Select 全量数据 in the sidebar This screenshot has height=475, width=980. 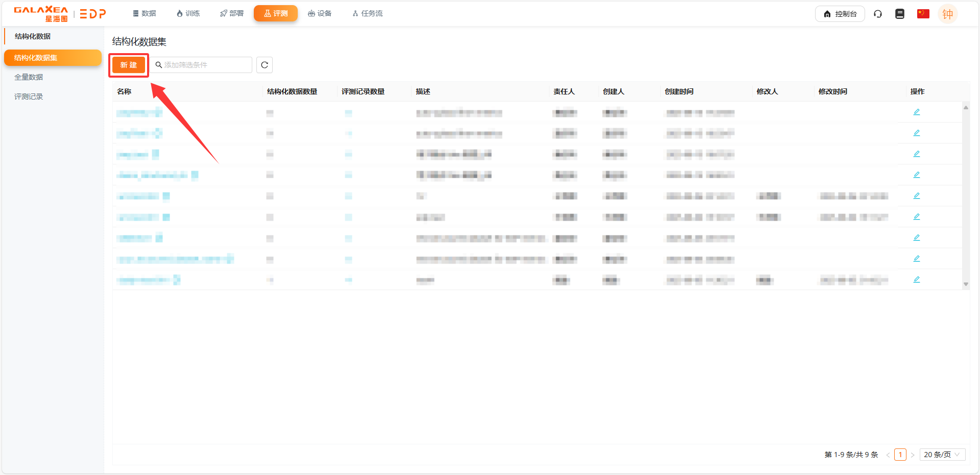point(29,77)
